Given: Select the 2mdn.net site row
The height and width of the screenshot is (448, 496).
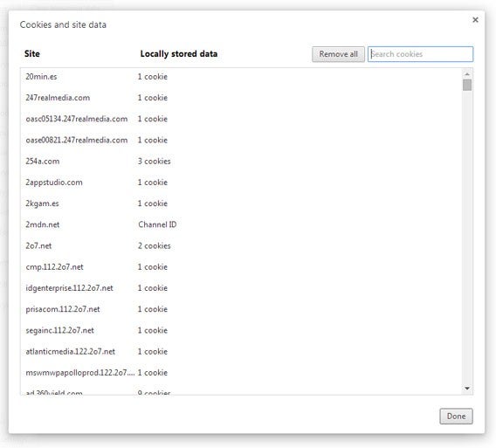Looking at the screenshot, I should click(241, 224).
